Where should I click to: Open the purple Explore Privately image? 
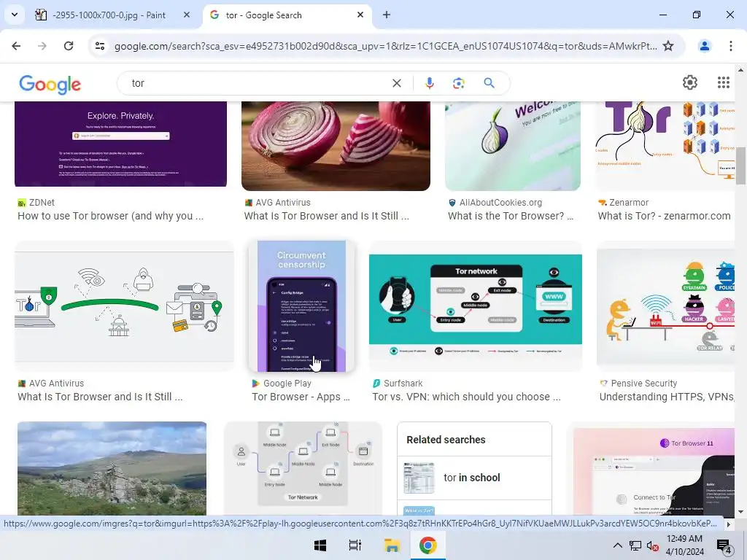120,144
